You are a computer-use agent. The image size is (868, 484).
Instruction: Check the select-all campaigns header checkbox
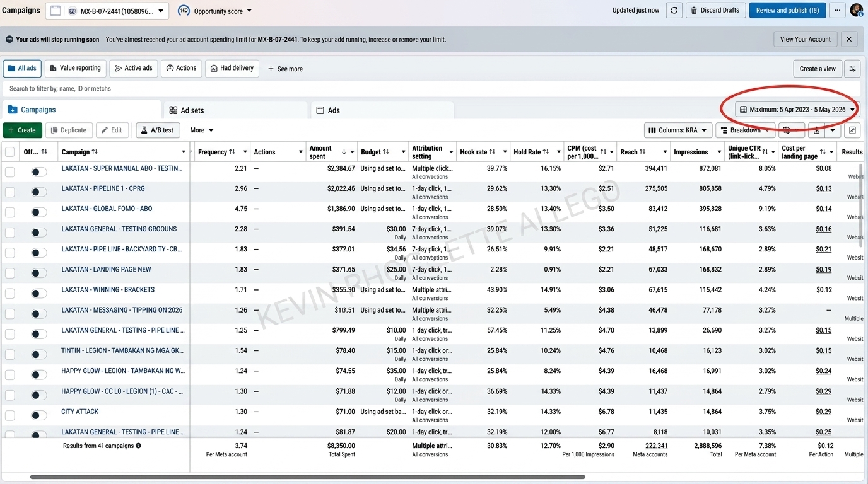click(9, 152)
